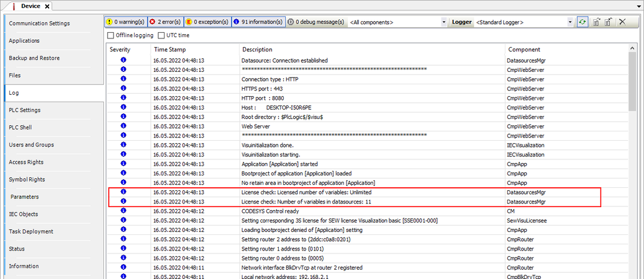Click the import log list icon
644x279 pixels.
click(609, 22)
